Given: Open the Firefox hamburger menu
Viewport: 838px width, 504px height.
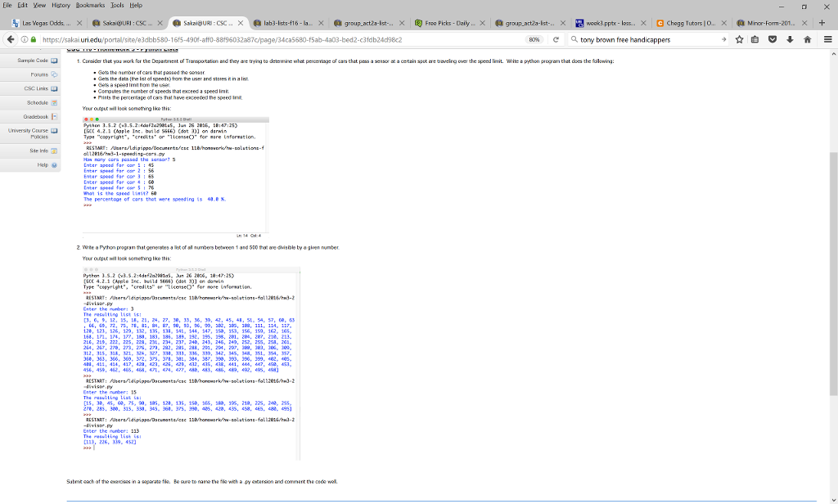Looking at the screenshot, I should pos(827,38).
